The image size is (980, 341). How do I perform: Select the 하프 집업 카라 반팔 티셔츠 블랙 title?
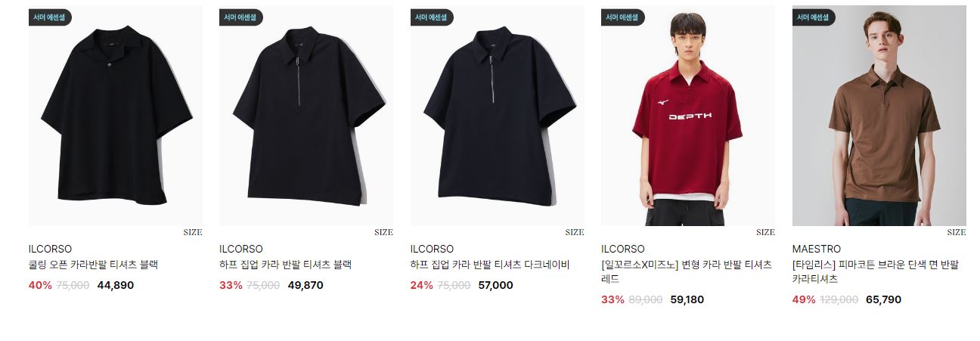tap(286, 265)
